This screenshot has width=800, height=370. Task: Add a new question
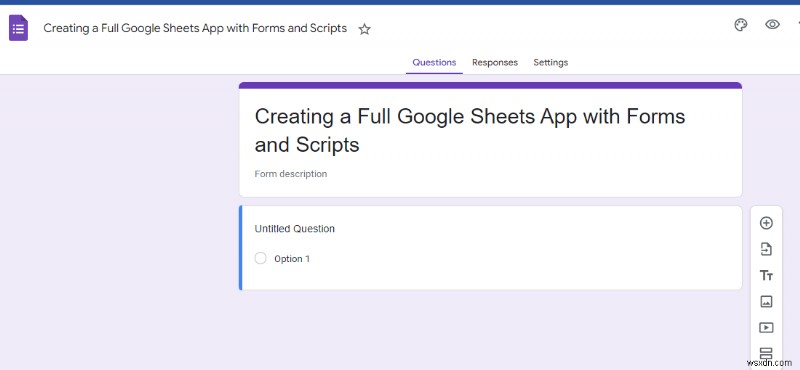pos(766,223)
